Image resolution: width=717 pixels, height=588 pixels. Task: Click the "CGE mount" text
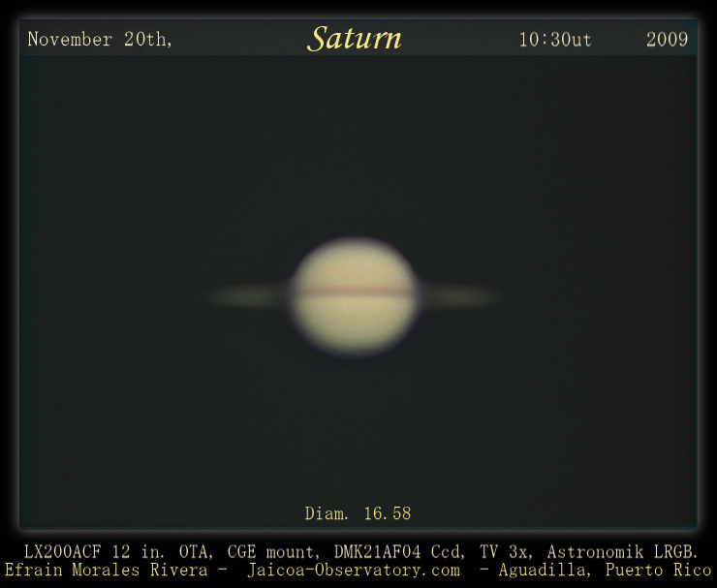[x=272, y=552]
